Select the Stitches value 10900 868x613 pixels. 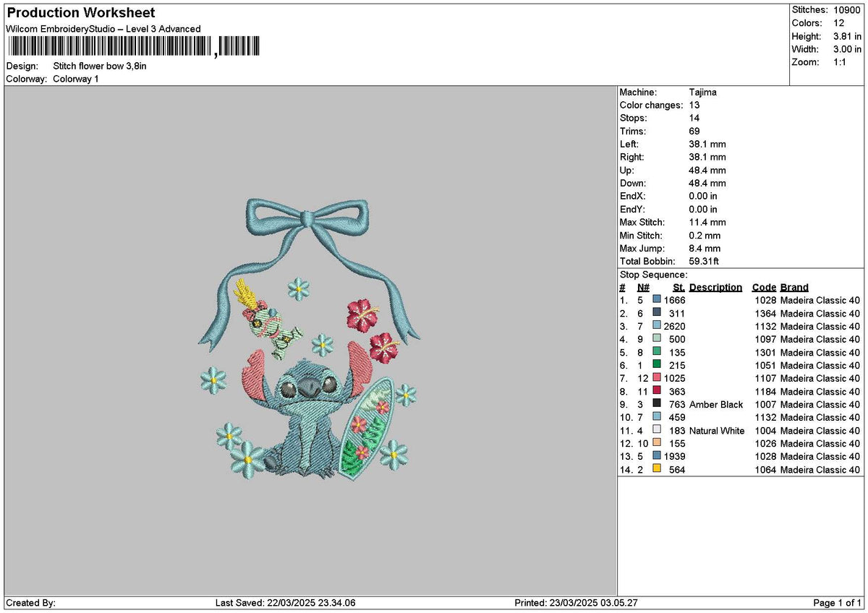pos(847,10)
